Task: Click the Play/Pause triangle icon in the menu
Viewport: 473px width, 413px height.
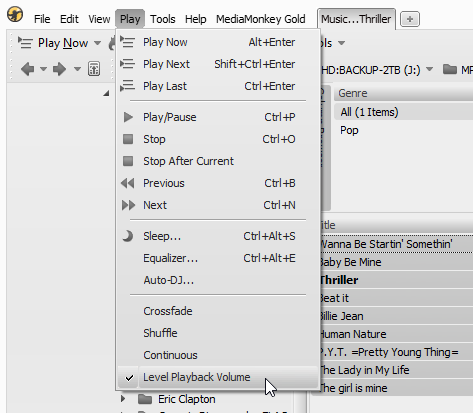Action: click(128, 117)
